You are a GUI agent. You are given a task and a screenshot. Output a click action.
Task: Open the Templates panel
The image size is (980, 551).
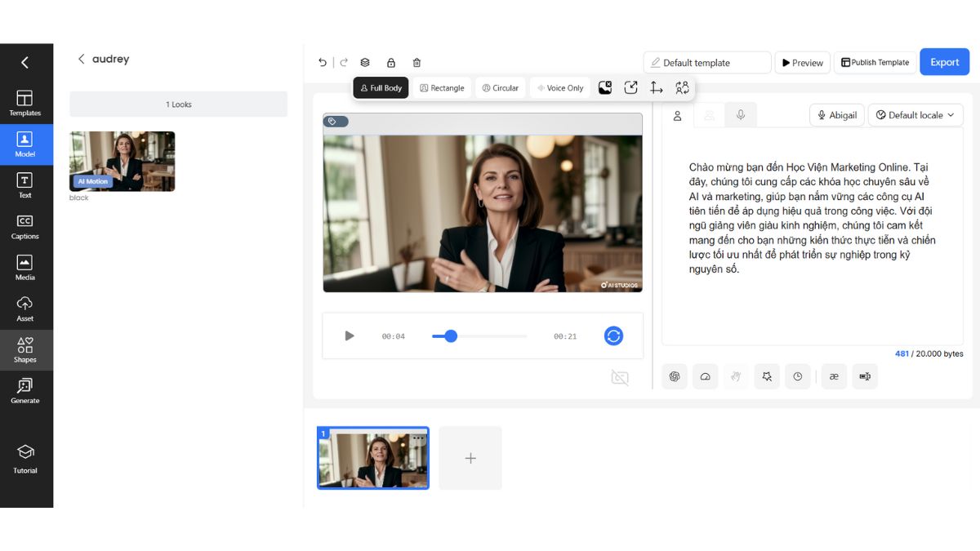tap(25, 104)
